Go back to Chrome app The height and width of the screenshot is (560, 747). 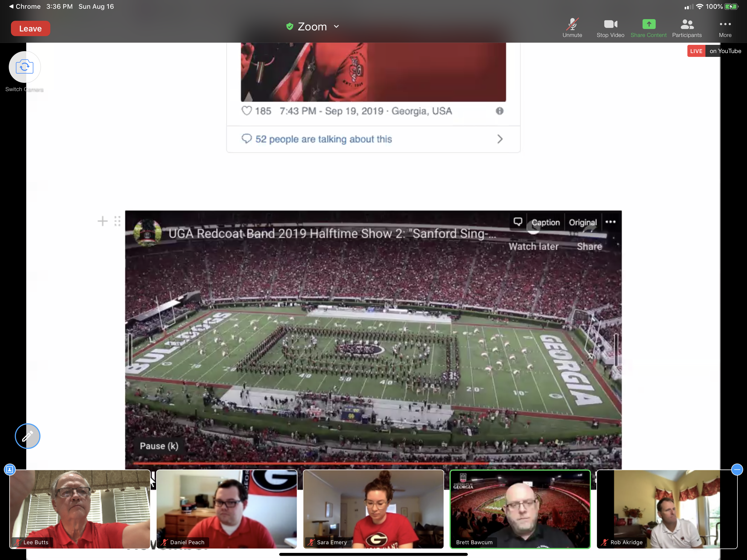(x=25, y=6)
